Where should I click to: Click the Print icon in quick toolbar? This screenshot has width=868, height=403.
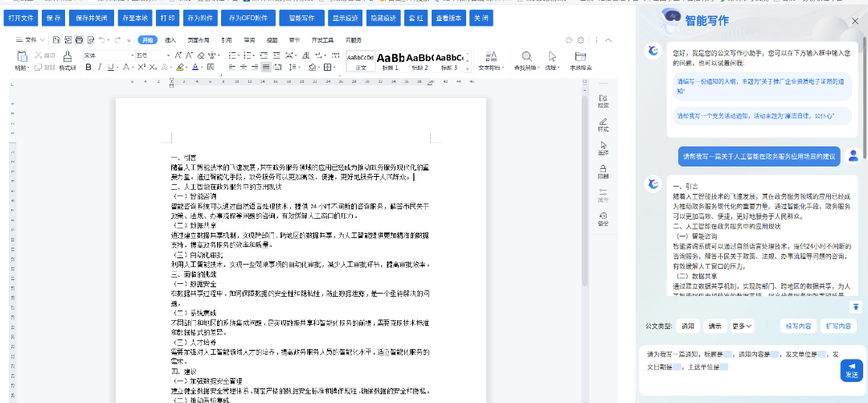[x=79, y=40]
